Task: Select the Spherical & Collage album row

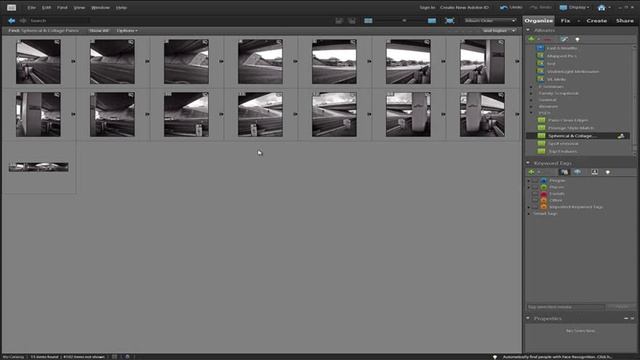Action: click(x=578, y=136)
